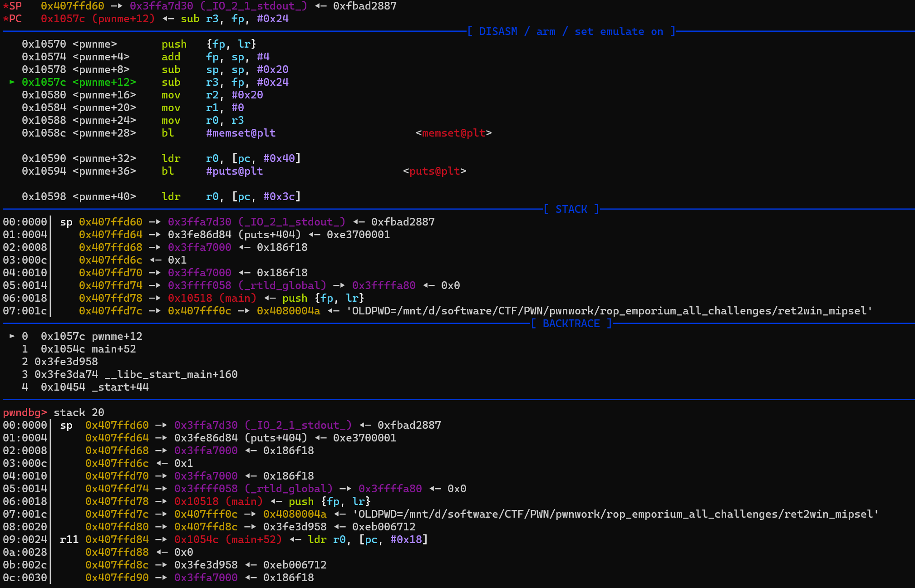Click the 0x10590 ldr instruction address
The height and width of the screenshot is (588, 915).
(x=44, y=158)
